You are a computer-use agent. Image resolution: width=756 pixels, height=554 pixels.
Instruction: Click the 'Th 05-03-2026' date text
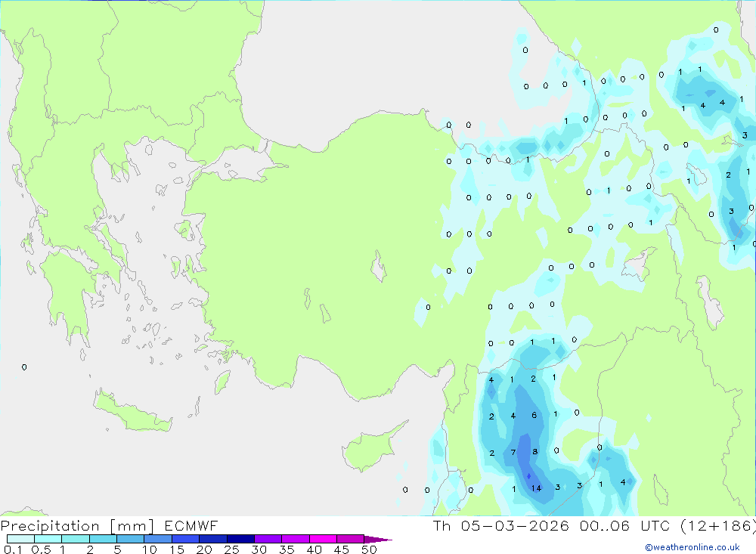501,525
